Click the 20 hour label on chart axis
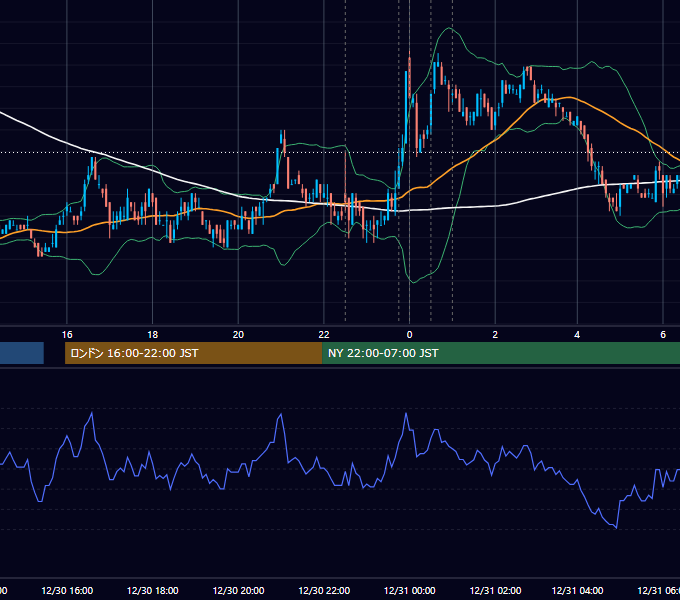 pyautogui.click(x=238, y=335)
